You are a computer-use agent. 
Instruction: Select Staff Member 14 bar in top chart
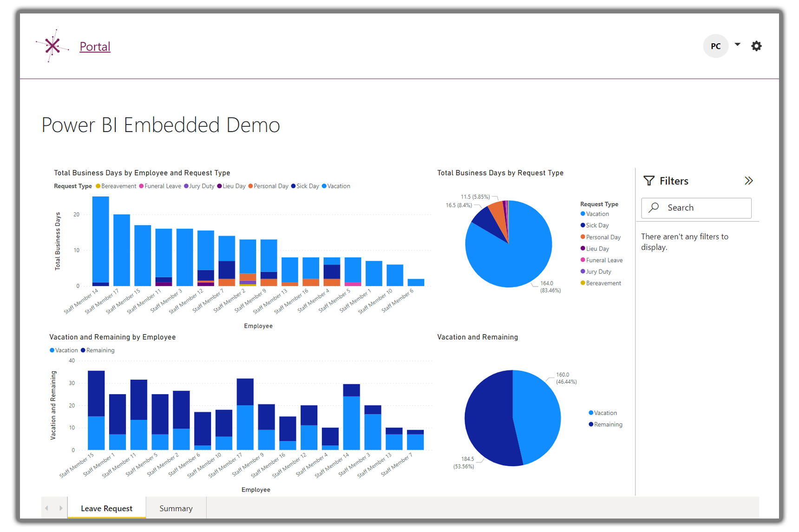coord(101,241)
